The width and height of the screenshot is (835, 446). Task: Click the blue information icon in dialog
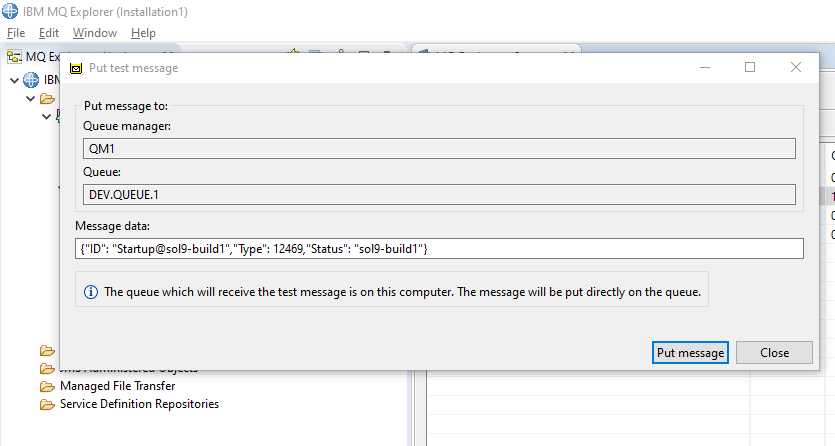pos(91,292)
